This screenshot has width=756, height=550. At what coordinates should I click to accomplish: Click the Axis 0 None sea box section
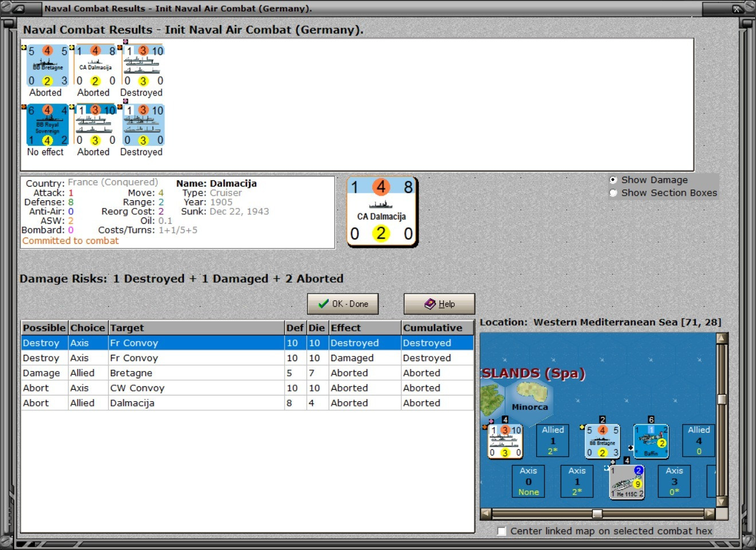[529, 481]
